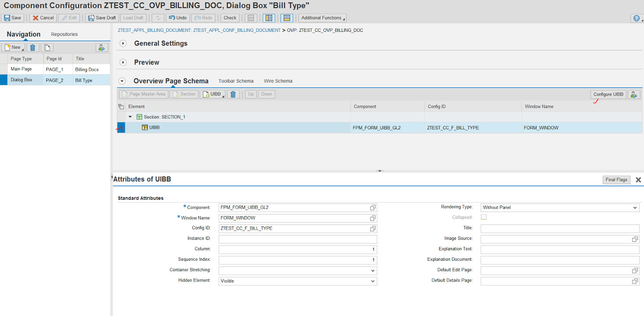Open the help icon at top right
The width and height of the screenshot is (644, 316).
636,18
